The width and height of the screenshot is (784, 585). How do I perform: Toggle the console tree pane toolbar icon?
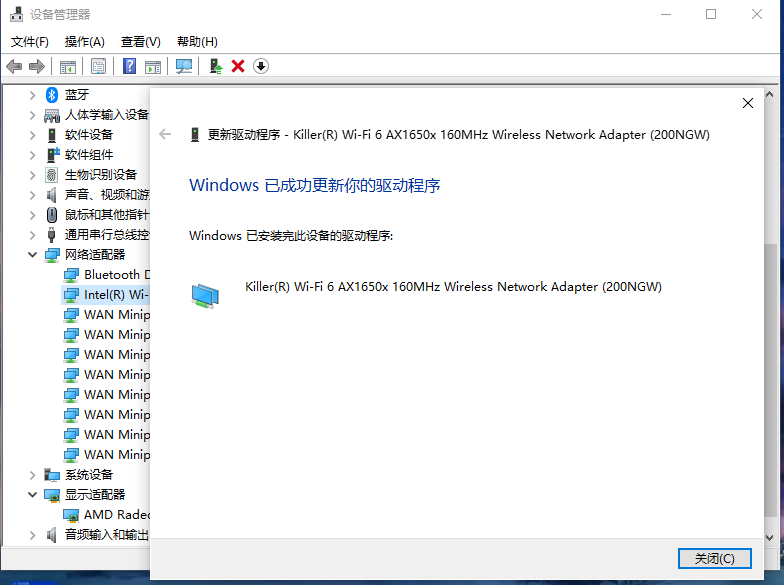[x=68, y=66]
